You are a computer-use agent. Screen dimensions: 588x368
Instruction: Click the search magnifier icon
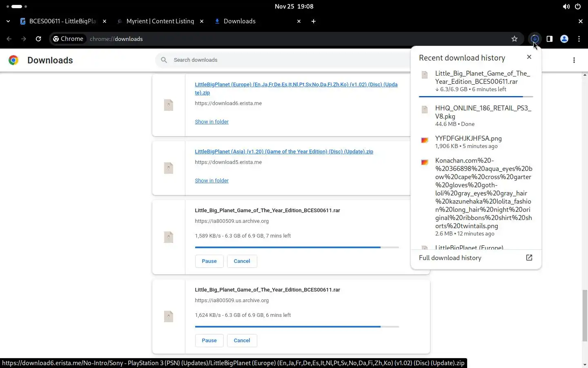[x=164, y=60]
